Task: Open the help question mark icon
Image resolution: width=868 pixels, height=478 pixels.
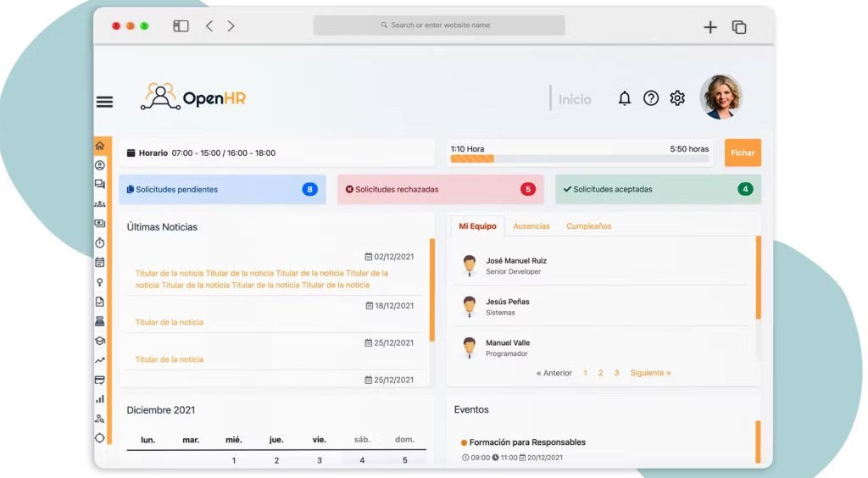Action: [651, 98]
